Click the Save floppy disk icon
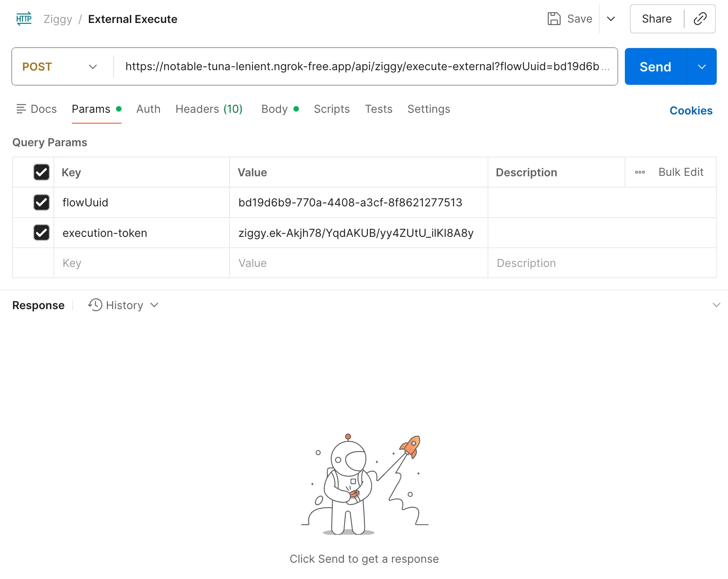 [554, 19]
